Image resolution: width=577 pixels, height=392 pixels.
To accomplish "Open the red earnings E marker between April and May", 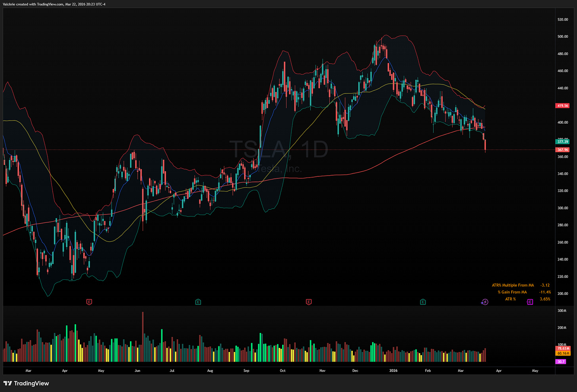I will (89, 302).
